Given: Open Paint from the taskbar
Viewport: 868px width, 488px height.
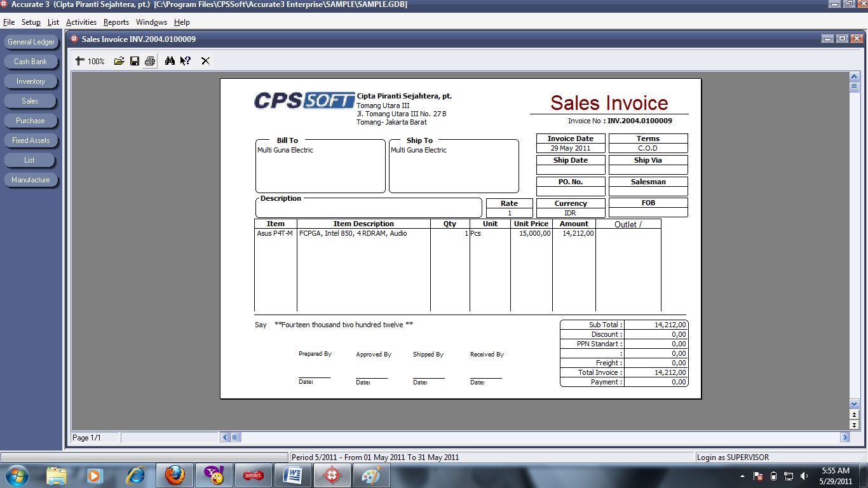Looking at the screenshot, I should (x=372, y=475).
